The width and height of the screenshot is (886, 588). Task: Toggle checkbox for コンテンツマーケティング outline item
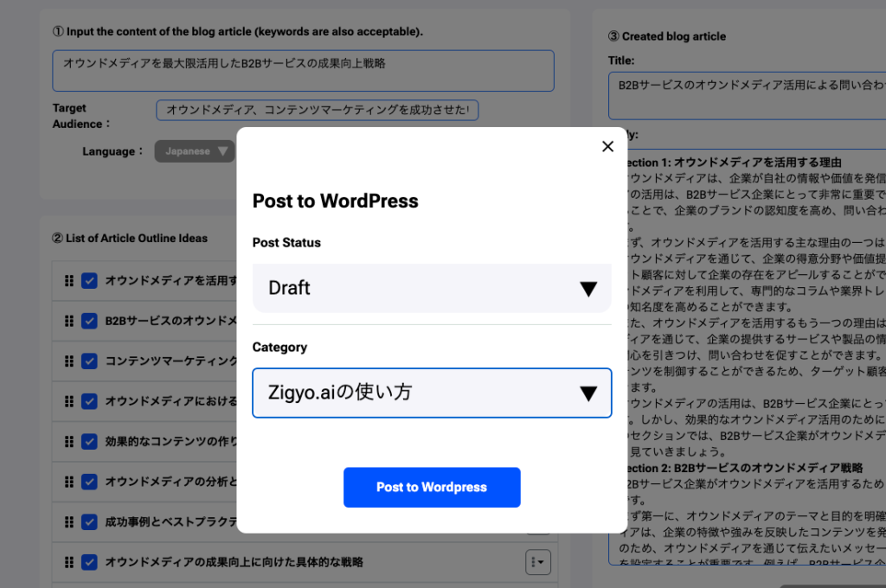coord(89,361)
